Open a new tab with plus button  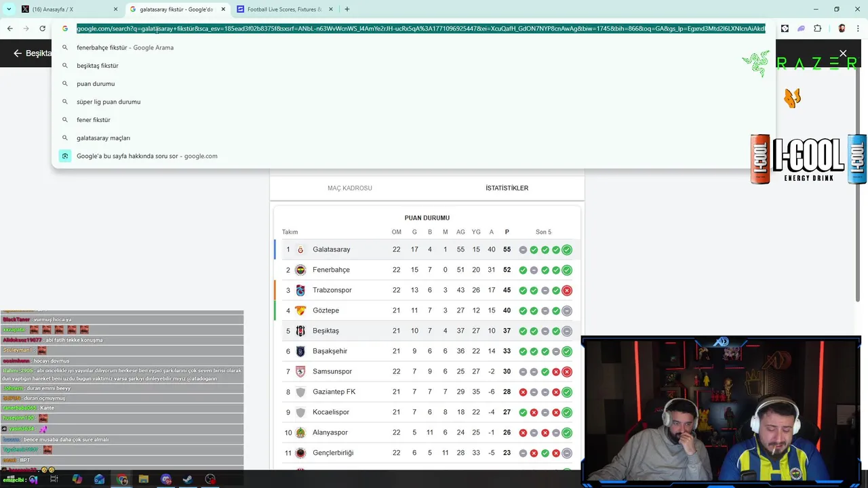point(347,9)
